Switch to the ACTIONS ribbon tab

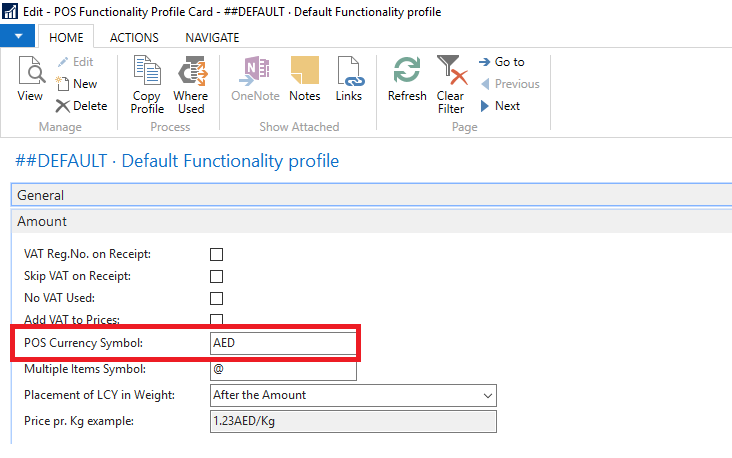(x=134, y=38)
